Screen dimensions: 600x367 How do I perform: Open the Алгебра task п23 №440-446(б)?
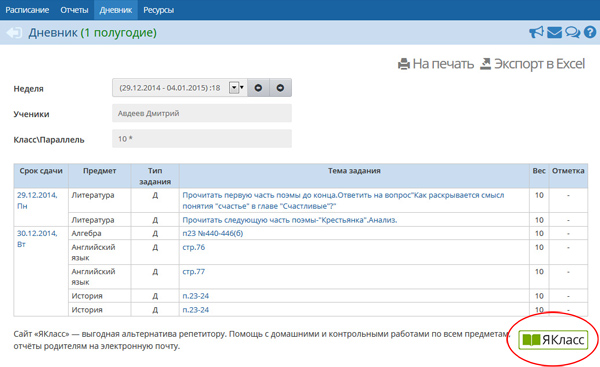(213, 233)
